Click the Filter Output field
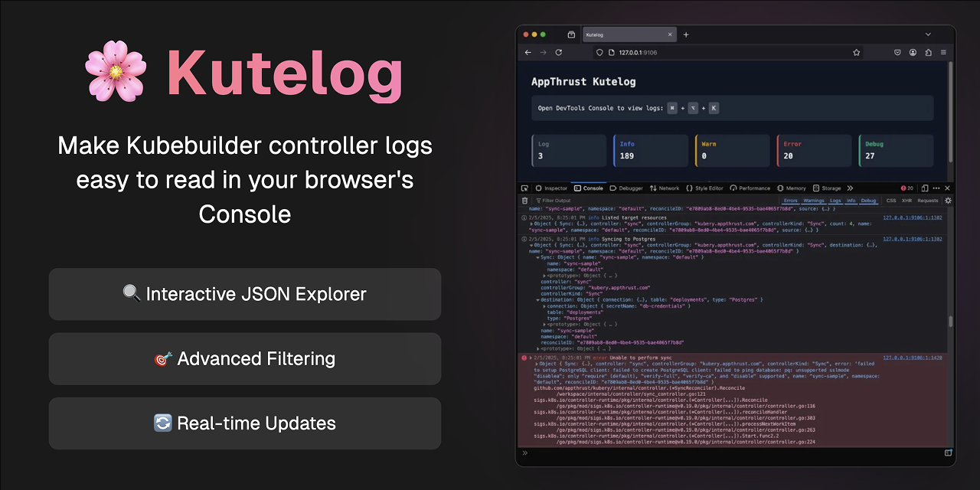The width and height of the screenshot is (980, 490). pyautogui.click(x=655, y=201)
